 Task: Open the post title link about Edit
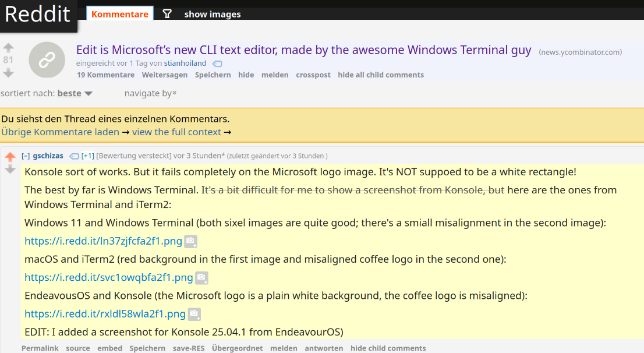tap(303, 50)
